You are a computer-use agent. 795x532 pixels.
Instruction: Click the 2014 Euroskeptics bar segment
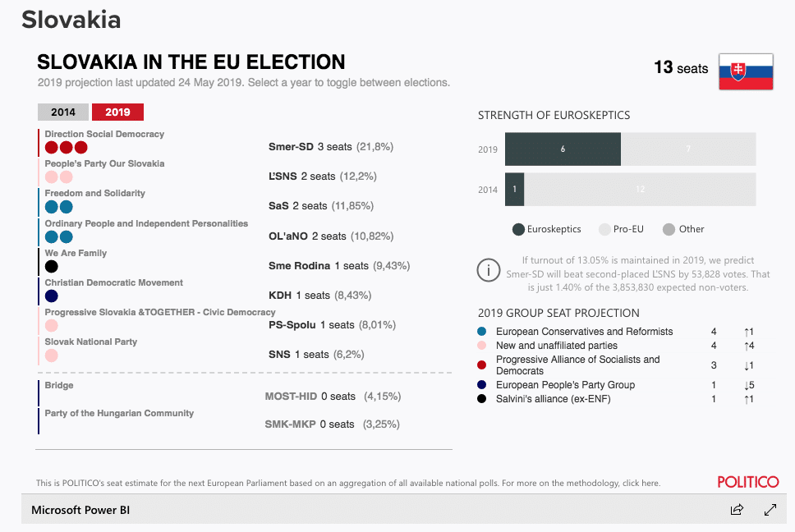point(514,190)
